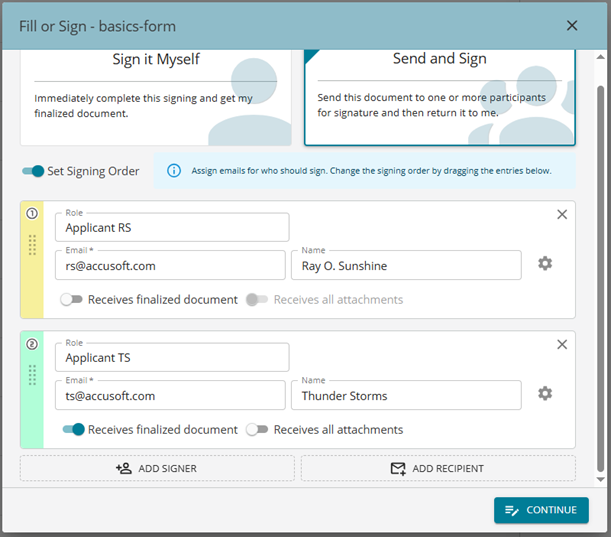Click the rs@accusoft.com email field
Viewport: 611px width, 537px height.
click(x=170, y=265)
